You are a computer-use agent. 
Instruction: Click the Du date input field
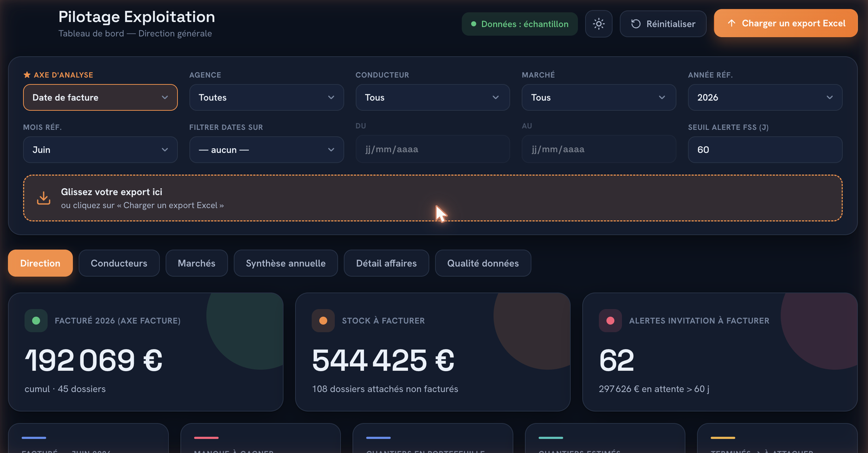(432, 149)
